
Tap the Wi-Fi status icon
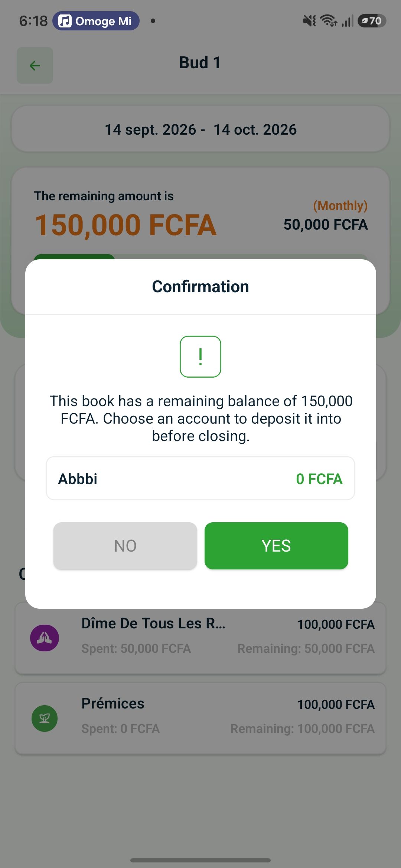pyautogui.click(x=329, y=21)
